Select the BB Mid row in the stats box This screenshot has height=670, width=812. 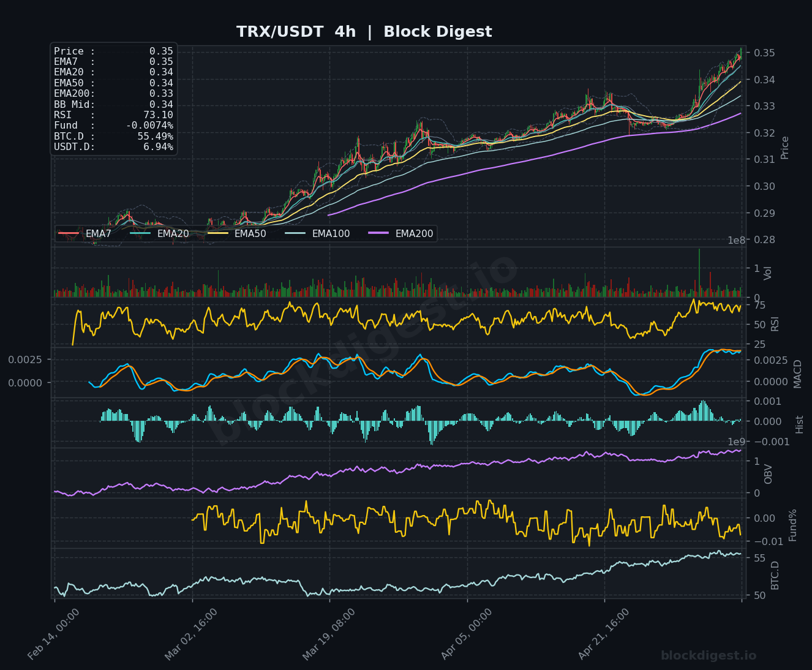tap(113, 105)
